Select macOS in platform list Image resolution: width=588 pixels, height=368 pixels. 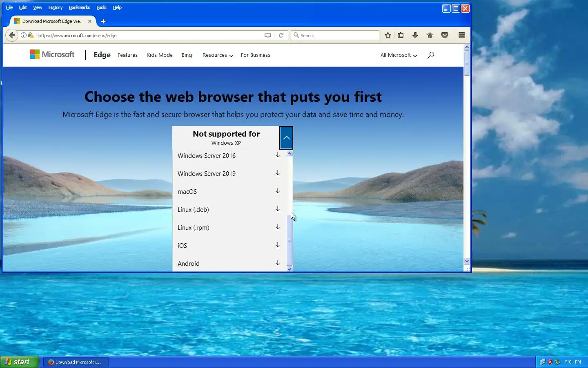click(187, 192)
